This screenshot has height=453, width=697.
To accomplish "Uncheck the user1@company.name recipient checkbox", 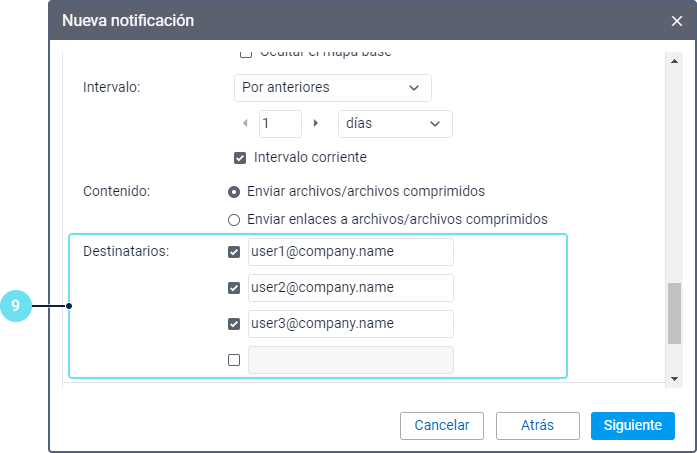I will pos(234,252).
